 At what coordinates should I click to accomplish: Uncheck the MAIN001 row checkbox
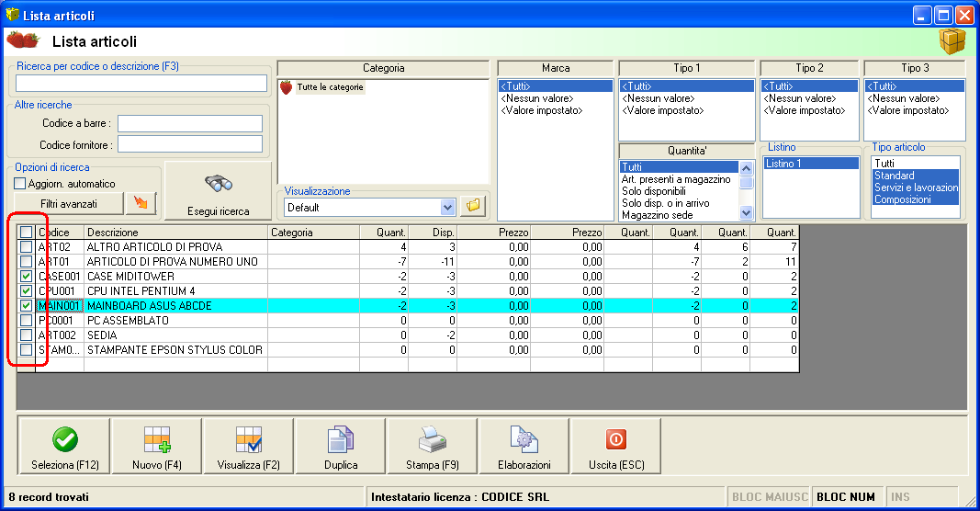coord(26,306)
